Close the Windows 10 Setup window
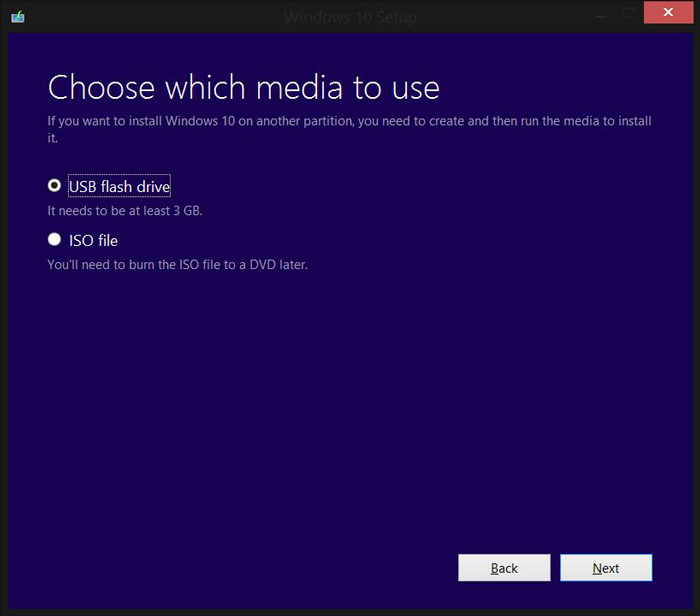Screen dimensions: 700x616 (x=666, y=14)
